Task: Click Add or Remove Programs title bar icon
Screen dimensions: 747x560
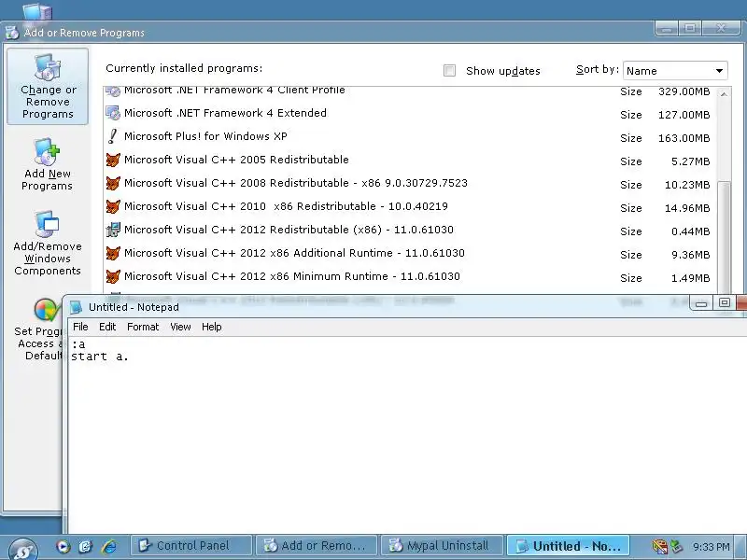Action: pyautogui.click(x=12, y=33)
